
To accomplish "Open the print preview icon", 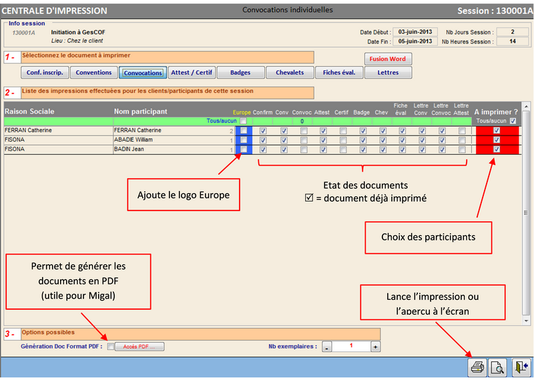I will pyautogui.click(x=497, y=366).
